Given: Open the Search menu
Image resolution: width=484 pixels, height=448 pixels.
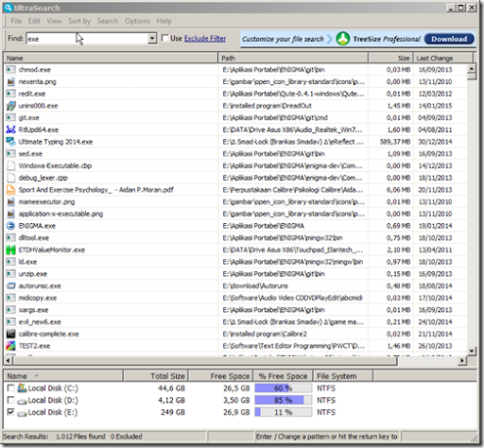Looking at the screenshot, I should pos(108,21).
